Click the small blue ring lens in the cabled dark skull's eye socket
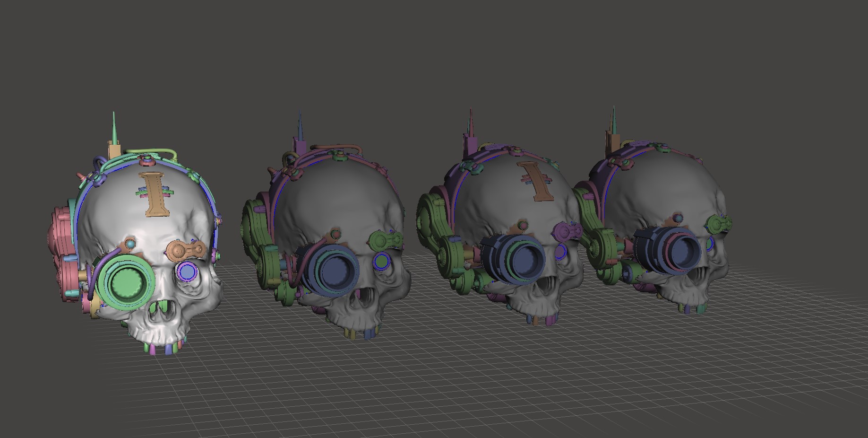Screen dimensions: 868x438 click(x=381, y=261)
